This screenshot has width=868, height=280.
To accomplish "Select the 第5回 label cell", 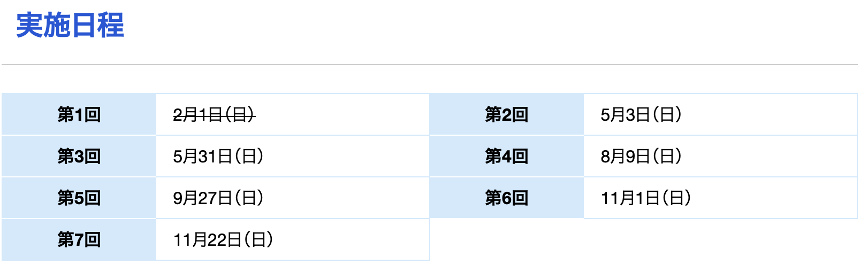I will coord(79,198).
